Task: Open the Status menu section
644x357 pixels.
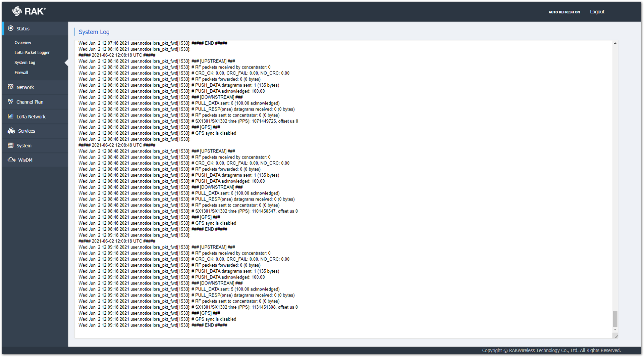Action: [35, 29]
